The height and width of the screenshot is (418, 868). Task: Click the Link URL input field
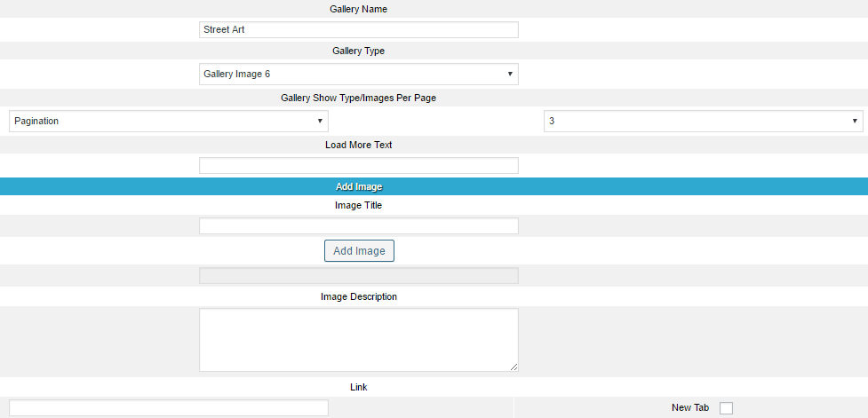click(169, 408)
